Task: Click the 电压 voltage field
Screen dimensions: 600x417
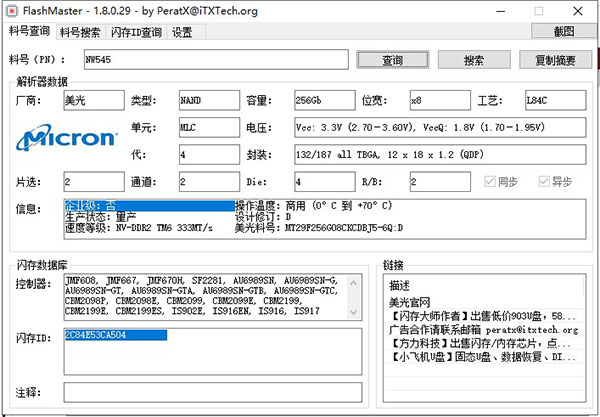Action: pyautogui.click(x=440, y=127)
